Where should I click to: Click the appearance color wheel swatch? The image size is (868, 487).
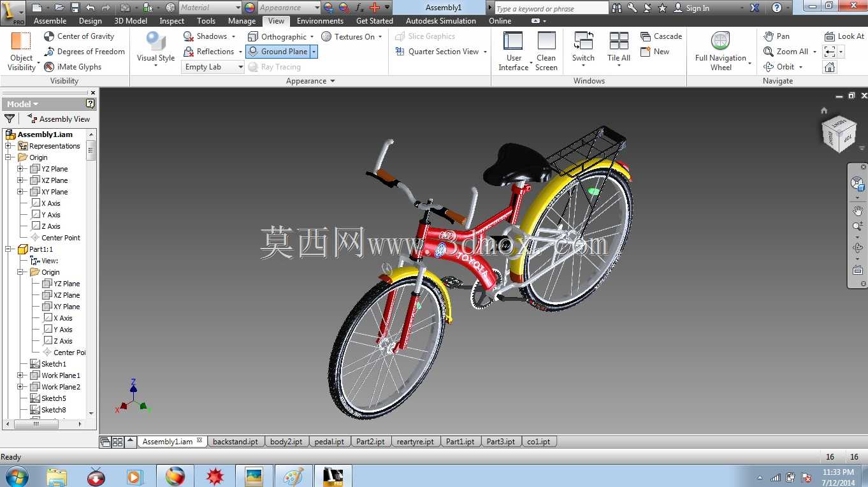coord(249,8)
